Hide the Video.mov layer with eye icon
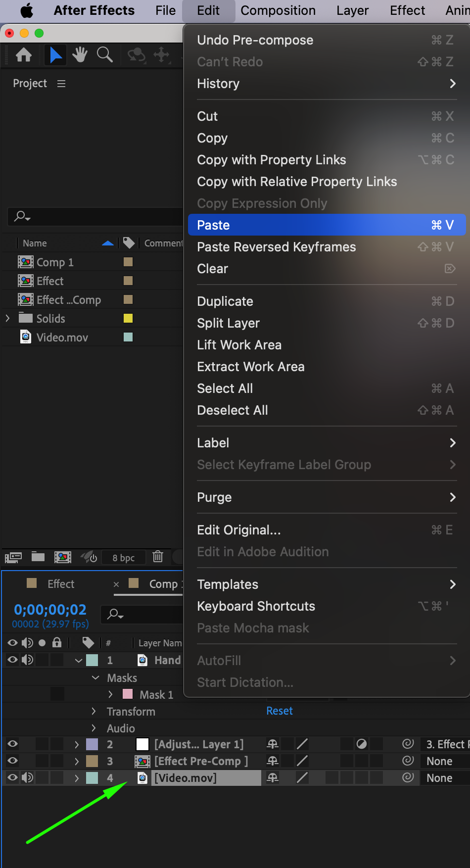The width and height of the screenshot is (470, 868). point(12,777)
